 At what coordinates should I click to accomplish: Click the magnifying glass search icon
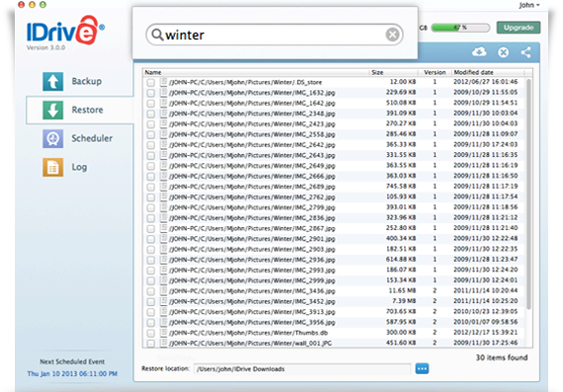pos(157,35)
